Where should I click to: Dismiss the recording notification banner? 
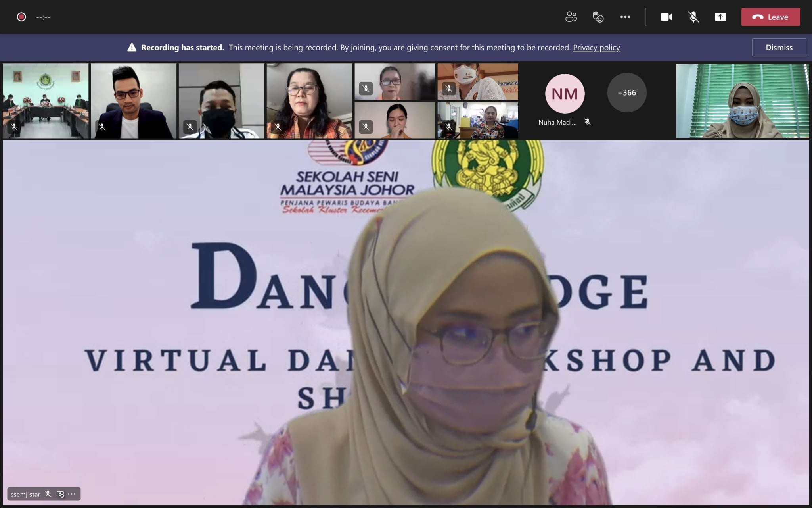click(x=779, y=48)
